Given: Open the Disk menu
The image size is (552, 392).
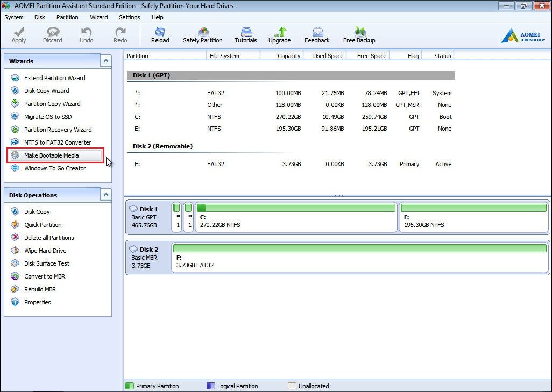Looking at the screenshot, I should pos(40,17).
